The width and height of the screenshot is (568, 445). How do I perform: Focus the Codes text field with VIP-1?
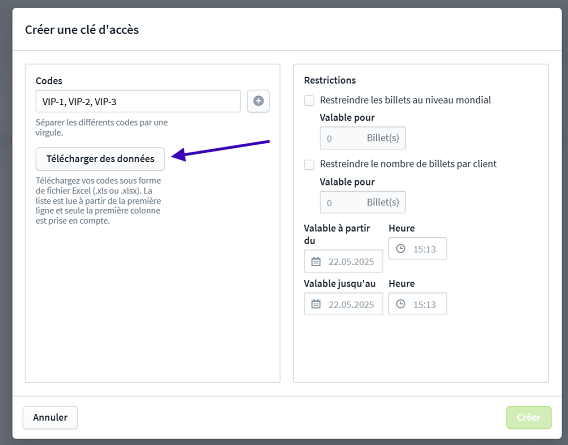(138, 101)
